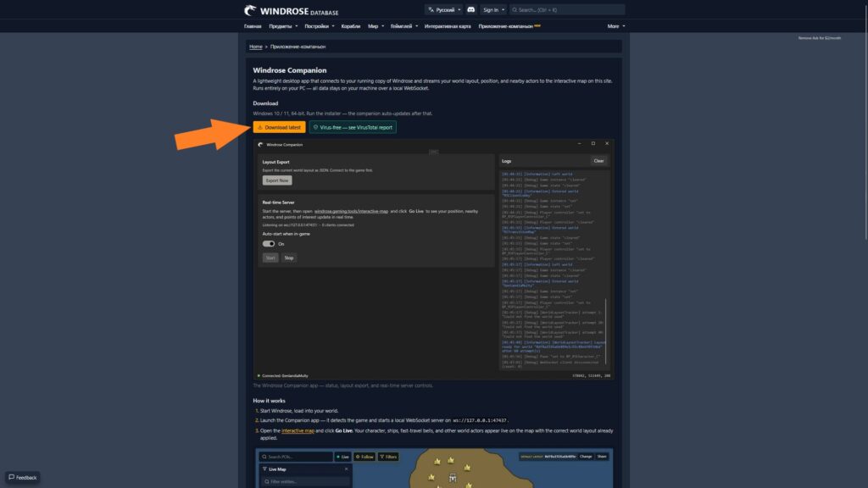Click the Logs panel title
868x488 pixels.
507,161
